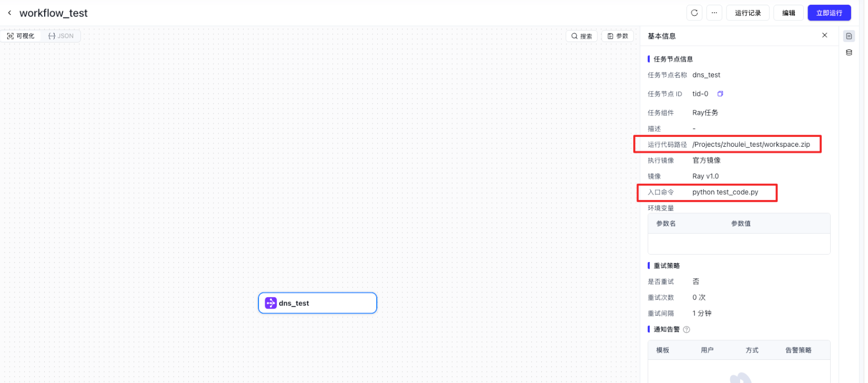
Task: Click the Ray任务 component value
Action: point(705,113)
